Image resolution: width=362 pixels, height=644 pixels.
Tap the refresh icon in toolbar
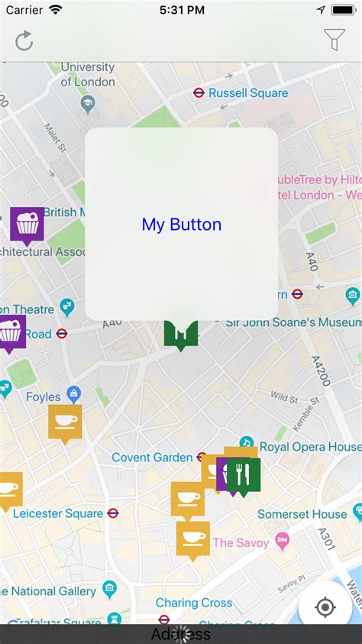24,40
